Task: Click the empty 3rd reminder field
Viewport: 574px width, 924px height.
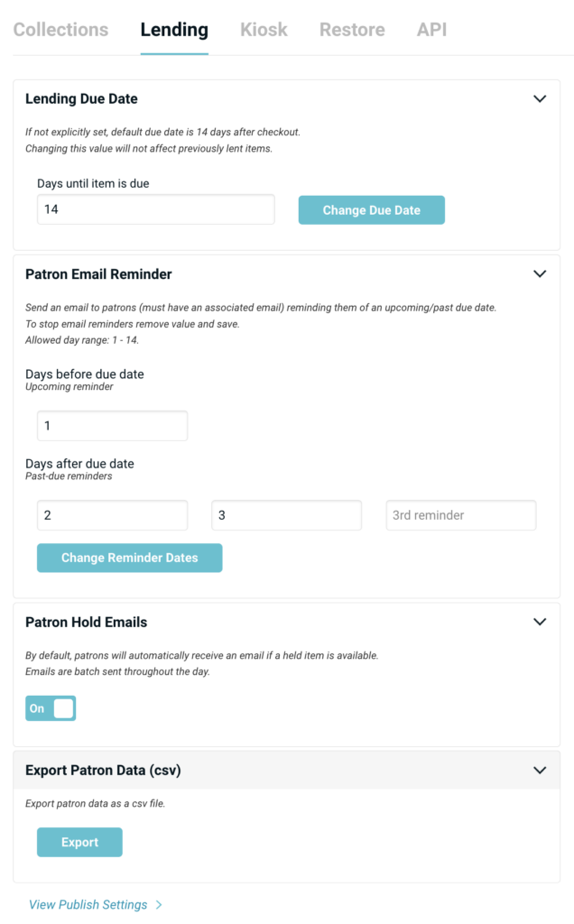Action: point(460,515)
